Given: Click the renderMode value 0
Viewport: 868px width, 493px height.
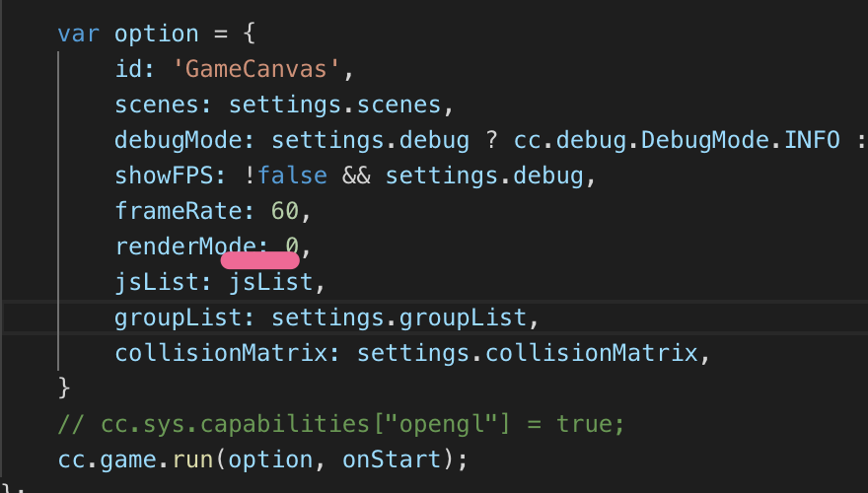Looking at the screenshot, I should point(293,246).
